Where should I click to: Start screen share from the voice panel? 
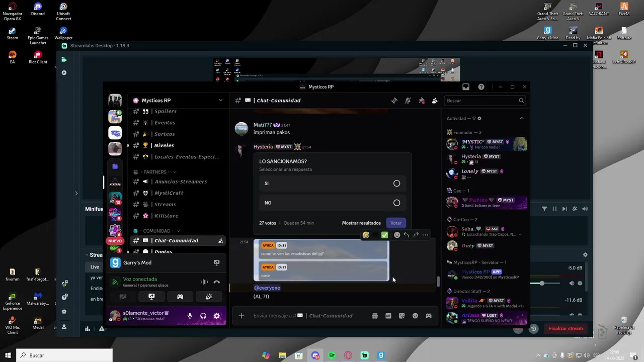click(x=151, y=297)
